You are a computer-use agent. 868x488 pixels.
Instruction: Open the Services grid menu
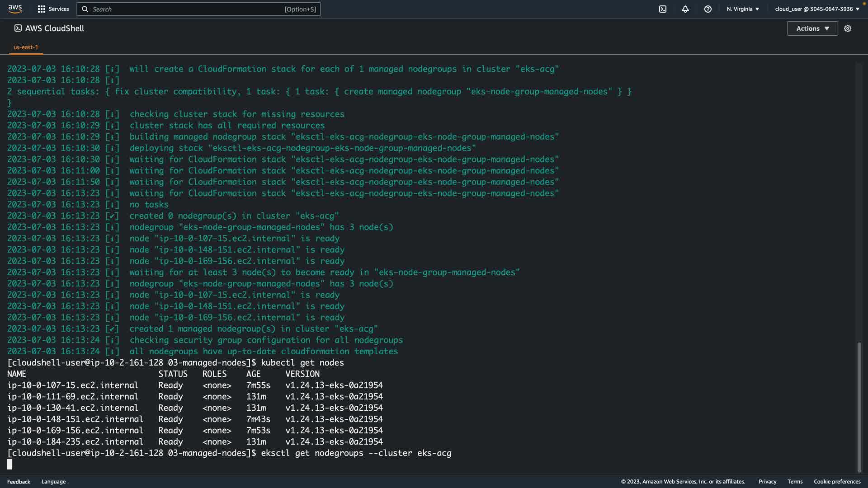coord(42,9)
